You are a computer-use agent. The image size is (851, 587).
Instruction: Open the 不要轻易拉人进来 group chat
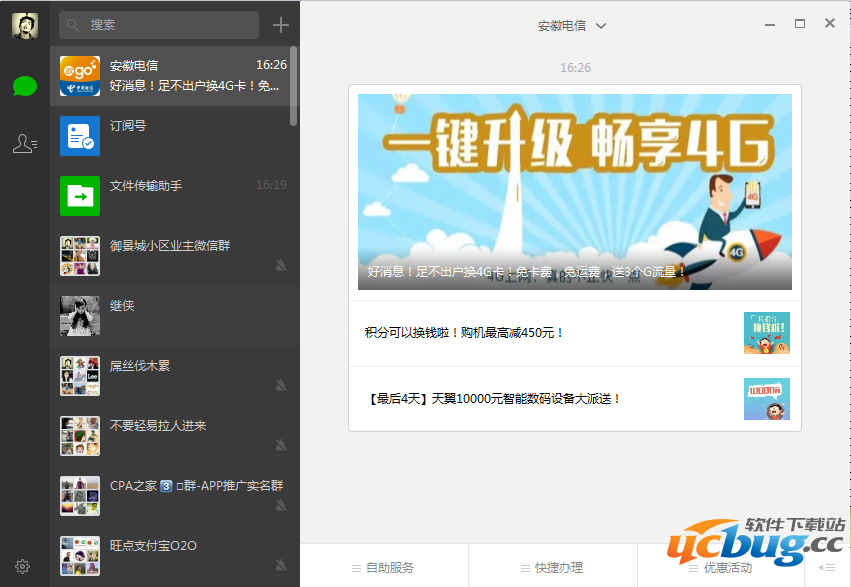point(174,436)
